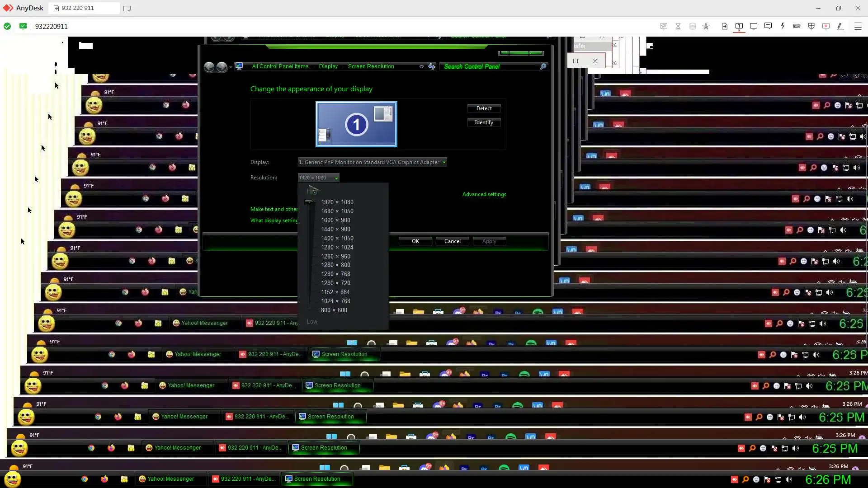Choose 1280 × 720 on resolution list
Image resolution: width=868 pixels, height=488 pixels.
pos(335,283)
